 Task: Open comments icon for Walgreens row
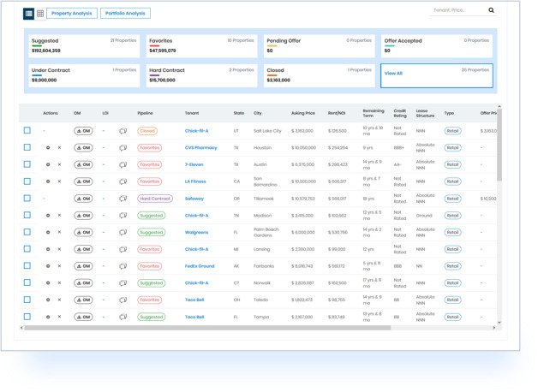(123, 232)
